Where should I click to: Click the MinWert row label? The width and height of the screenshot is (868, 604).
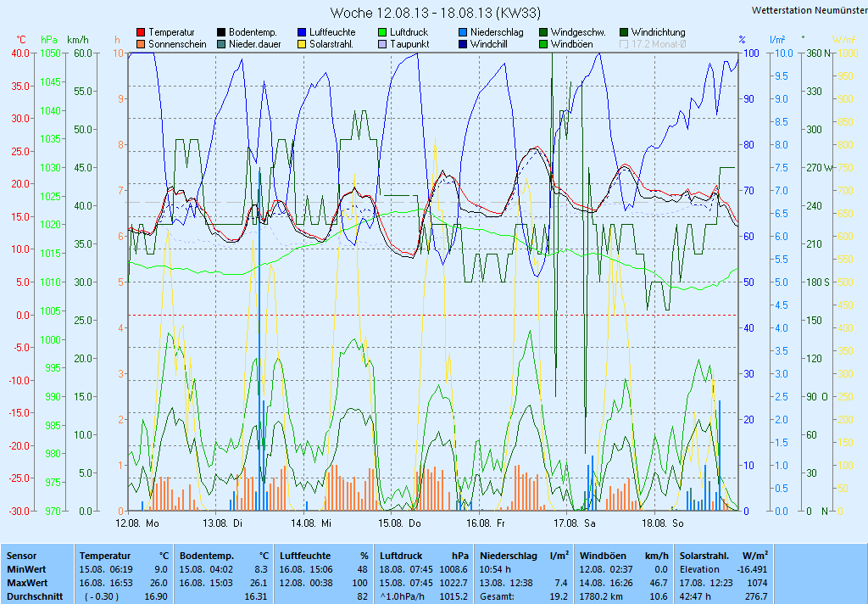click(26, 569)
